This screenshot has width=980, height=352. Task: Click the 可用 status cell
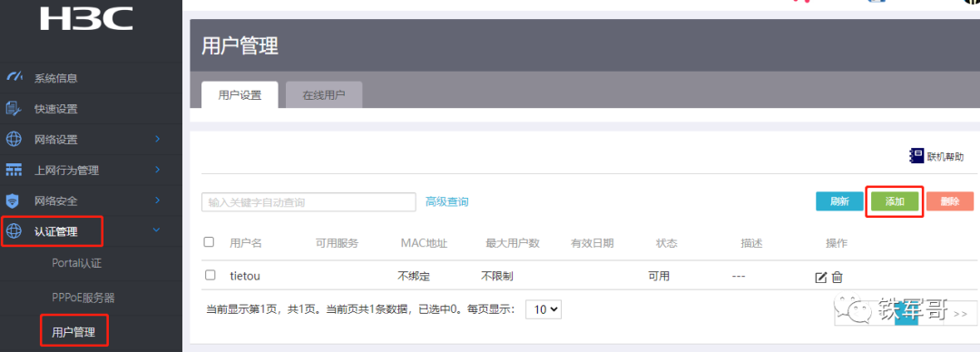pos(659,276)
